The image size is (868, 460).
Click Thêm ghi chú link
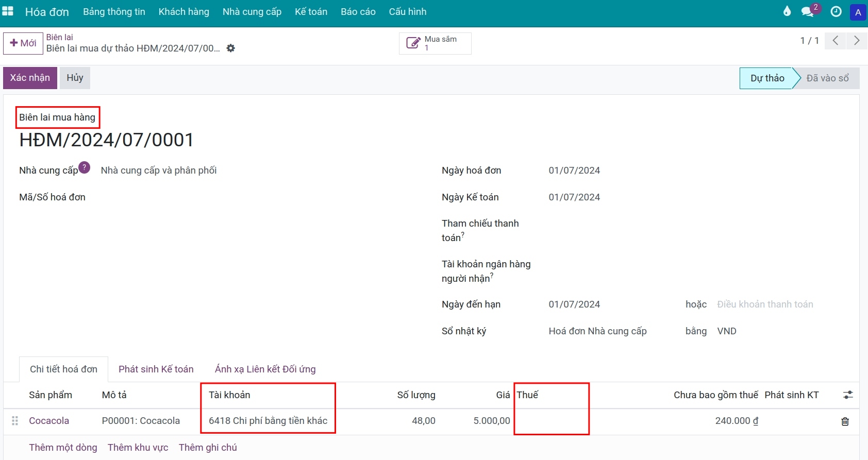point(208,448)
